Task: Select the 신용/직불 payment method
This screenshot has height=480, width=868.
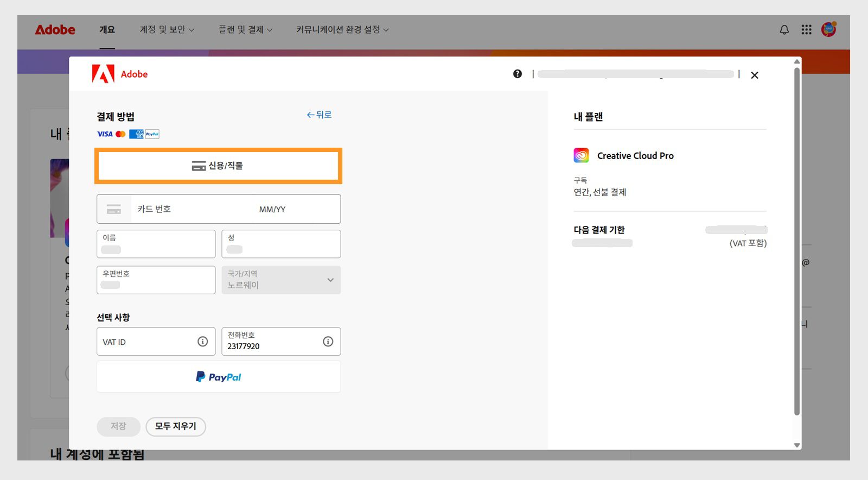Action: click(218, 166)
